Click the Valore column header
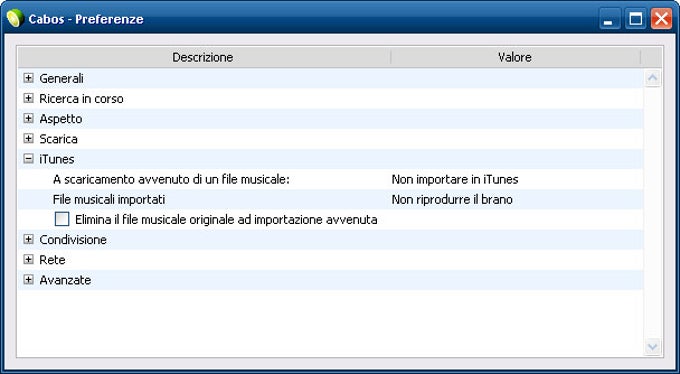Image resolution: width=680 pixels, height=374 pixels. [x=515, y=57]
